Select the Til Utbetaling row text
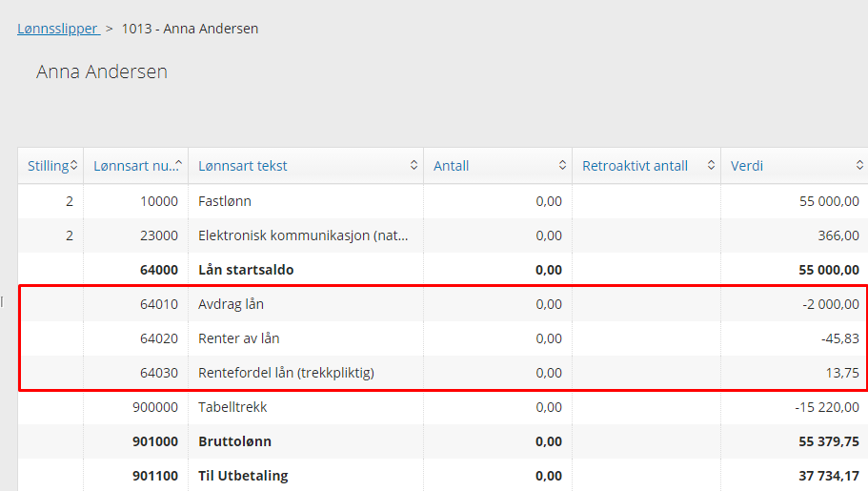This screenshot has height=491, width=868. tap(243, 476)
